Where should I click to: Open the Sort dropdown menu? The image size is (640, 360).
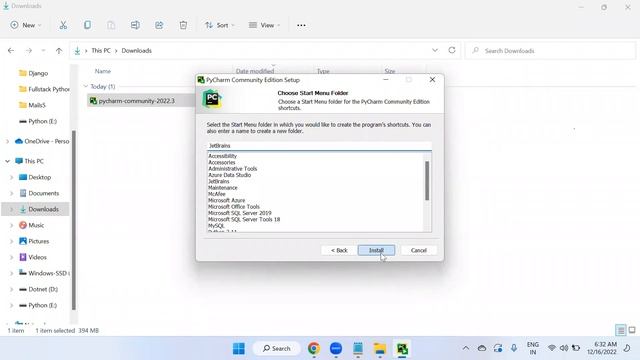coord(220,25)
